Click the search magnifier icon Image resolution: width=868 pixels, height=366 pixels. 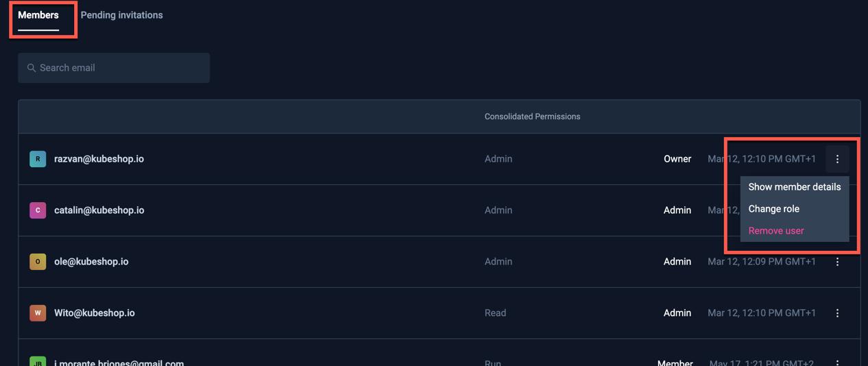click(32, 68)
